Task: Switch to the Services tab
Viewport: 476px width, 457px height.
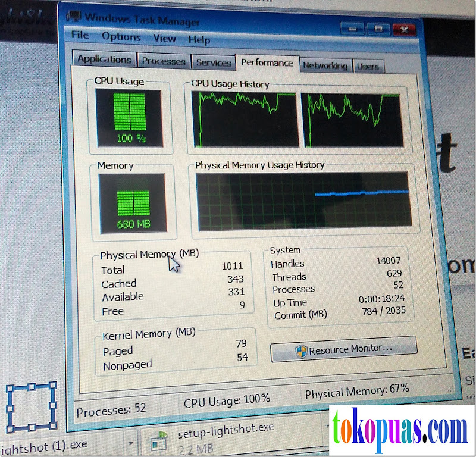Action: click(214, 62)
